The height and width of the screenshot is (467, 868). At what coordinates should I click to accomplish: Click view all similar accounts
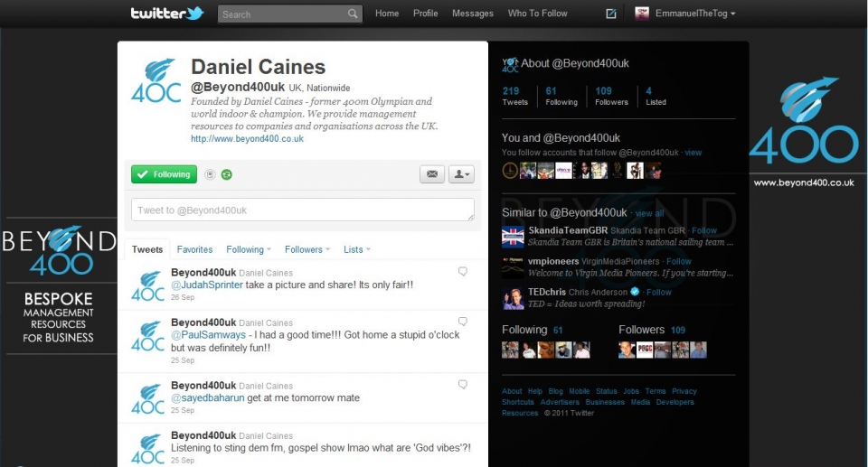(x=649, y=213)
